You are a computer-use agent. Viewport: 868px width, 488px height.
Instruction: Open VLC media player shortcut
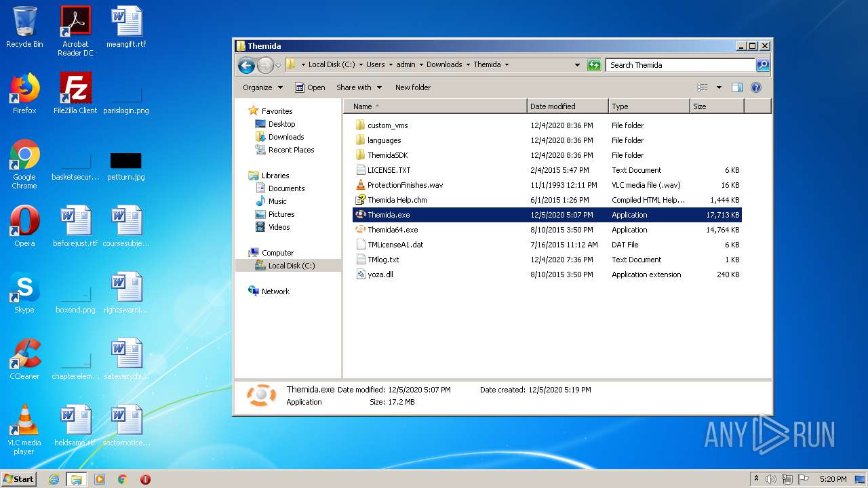tap(24, 430)
